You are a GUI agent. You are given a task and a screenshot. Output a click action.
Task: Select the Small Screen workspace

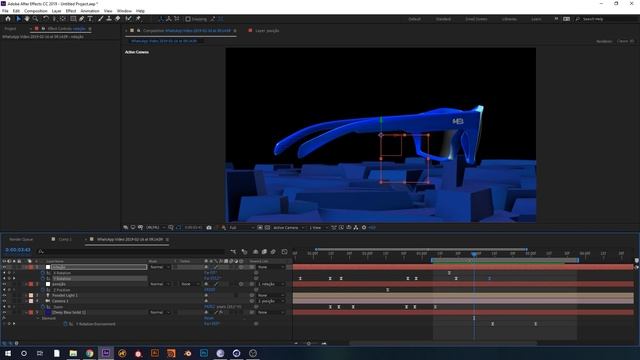pyautogui.click(x=476, y=19)
